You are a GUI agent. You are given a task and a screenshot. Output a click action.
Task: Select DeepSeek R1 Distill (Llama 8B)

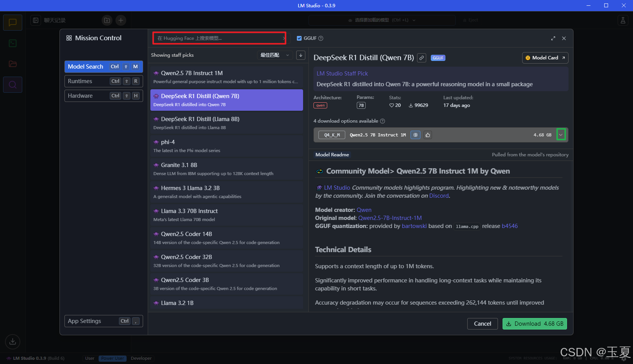click(x=227, y=123)
